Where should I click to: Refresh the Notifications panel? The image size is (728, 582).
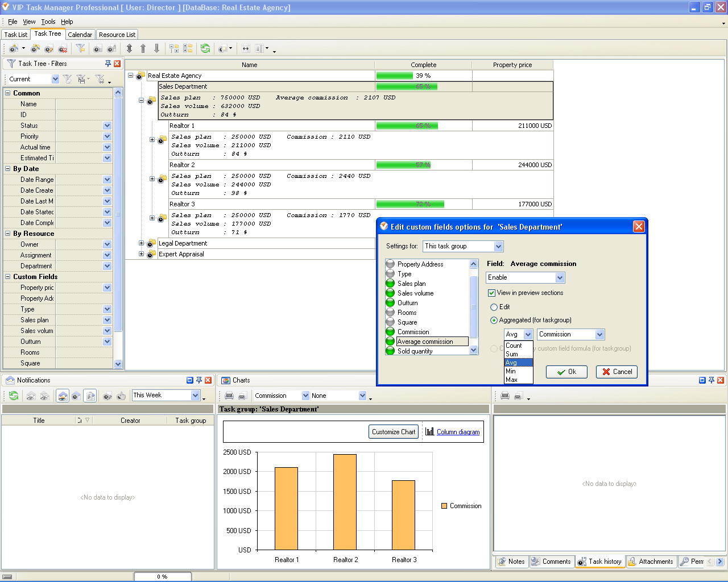(x=14, y=396)
